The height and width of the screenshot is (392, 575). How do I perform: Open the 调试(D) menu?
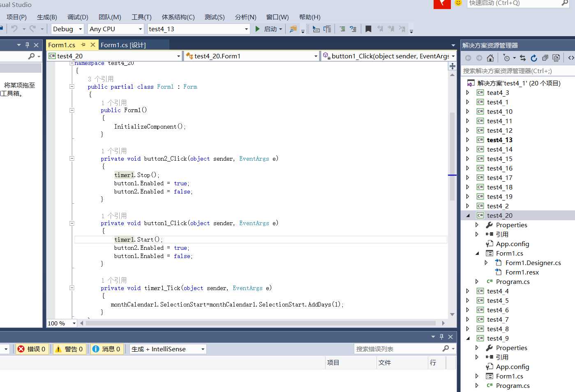[x=78, y=17]
